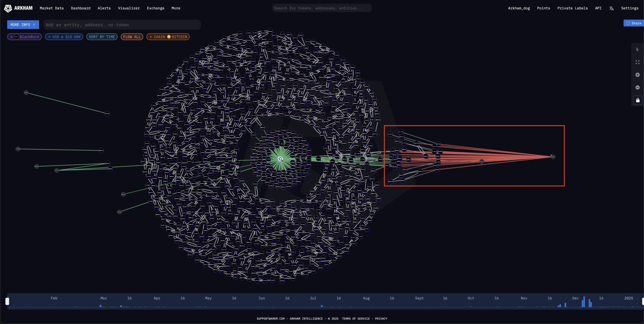The width and height of the screenshot is (644, 324).
Task: Click central Coinbase node in graph
Action: coord(280,159)
